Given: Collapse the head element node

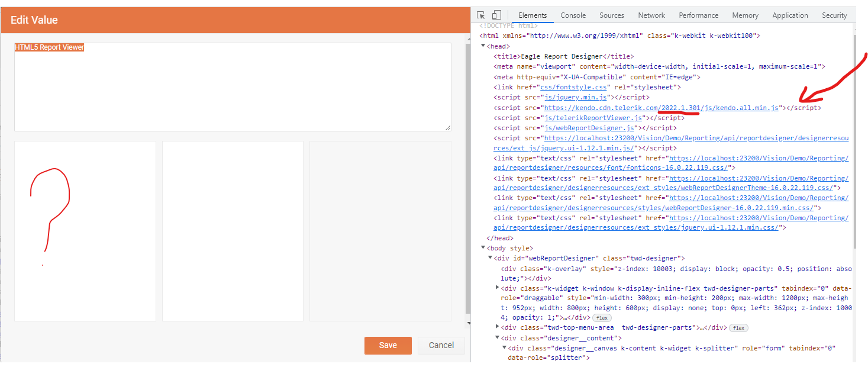Looking at the screenshot, I should pos(483,46).
